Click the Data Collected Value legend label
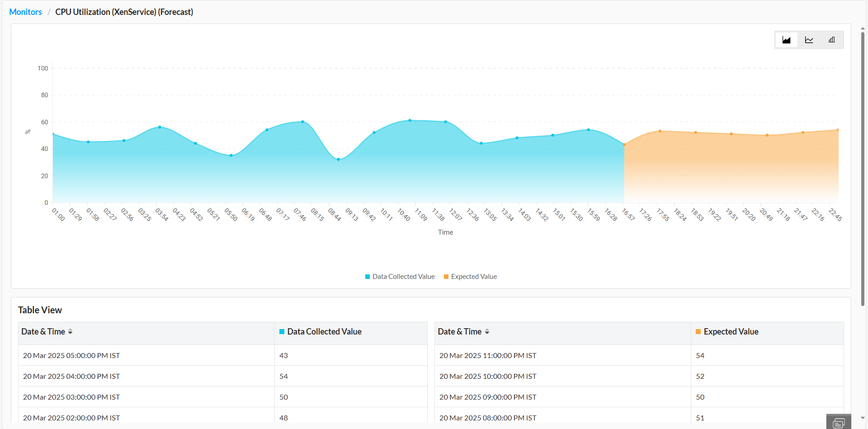 click(x=403, y=276)
